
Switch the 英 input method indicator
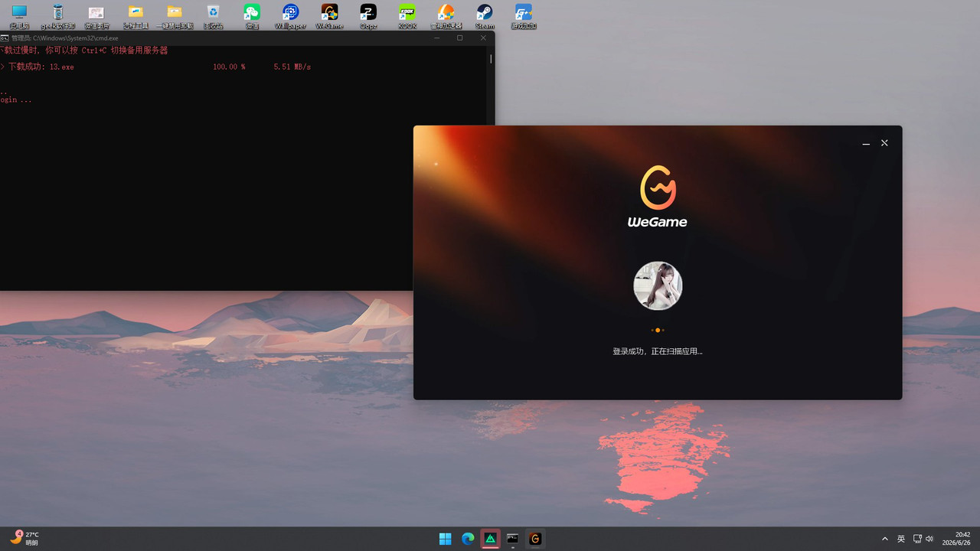(x=901, y=539)
